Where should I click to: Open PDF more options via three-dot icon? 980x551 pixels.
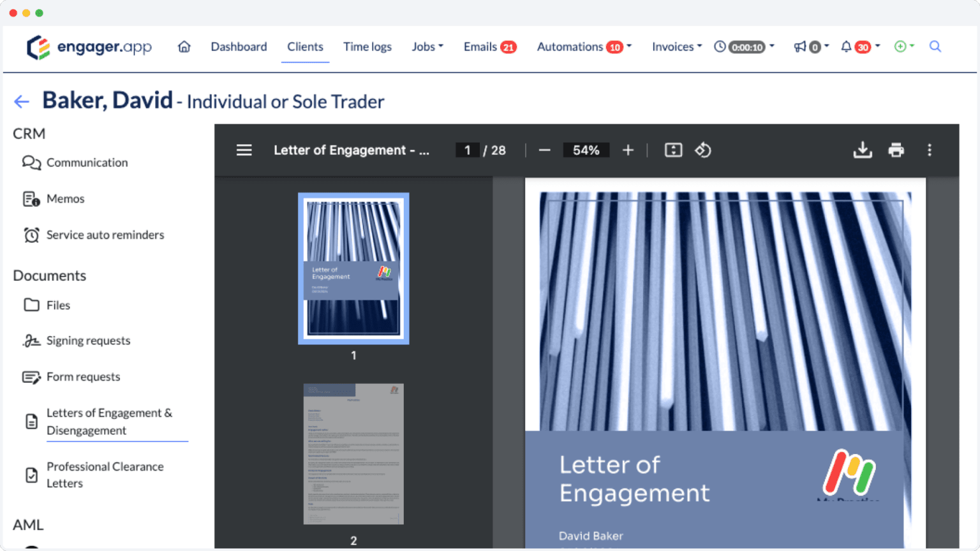click(x=930, y=150)
